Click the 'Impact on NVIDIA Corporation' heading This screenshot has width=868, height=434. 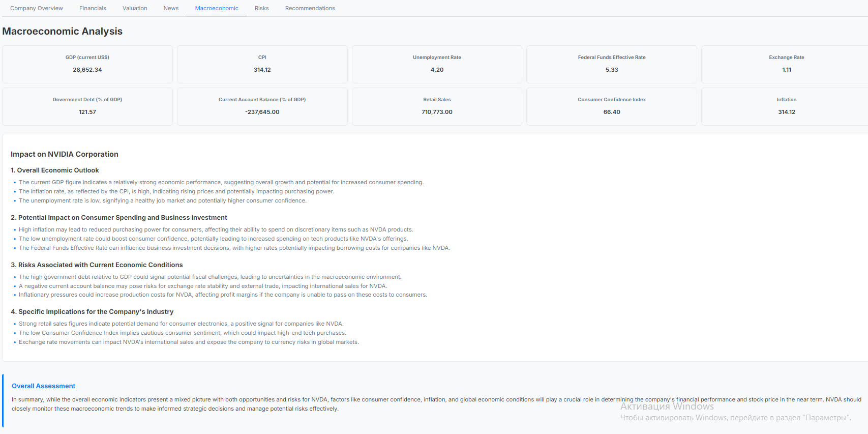pos(65,154)
